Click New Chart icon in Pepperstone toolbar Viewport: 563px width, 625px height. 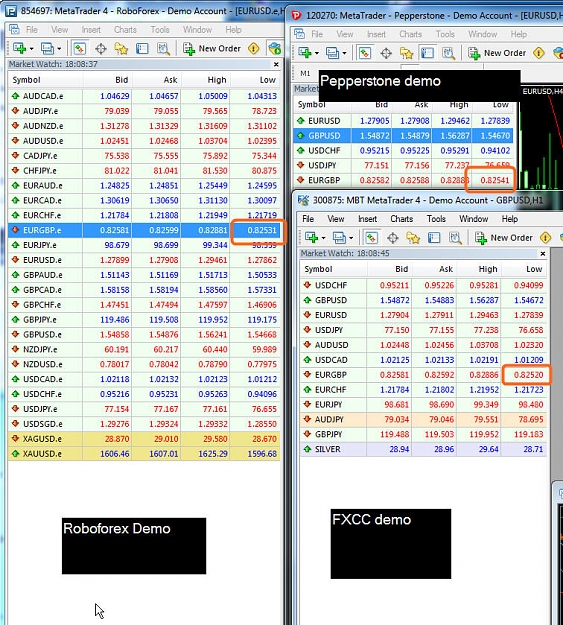coord(305,53)
